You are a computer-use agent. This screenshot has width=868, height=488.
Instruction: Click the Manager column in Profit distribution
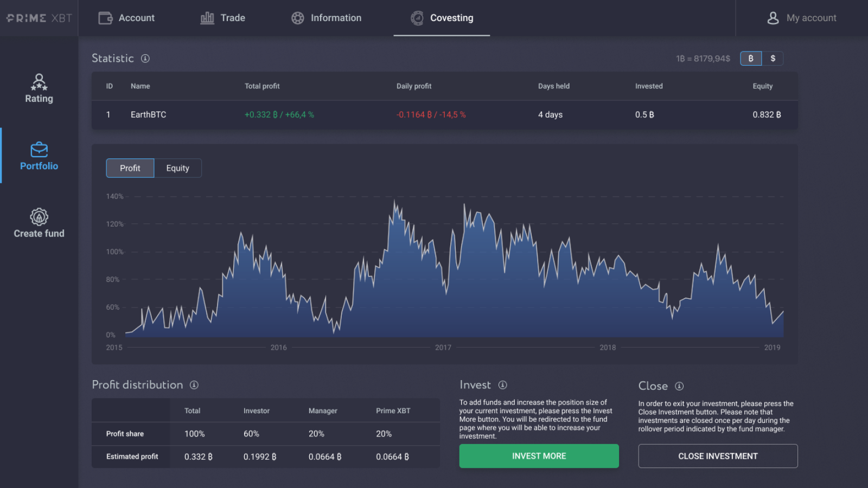point(323,411)
